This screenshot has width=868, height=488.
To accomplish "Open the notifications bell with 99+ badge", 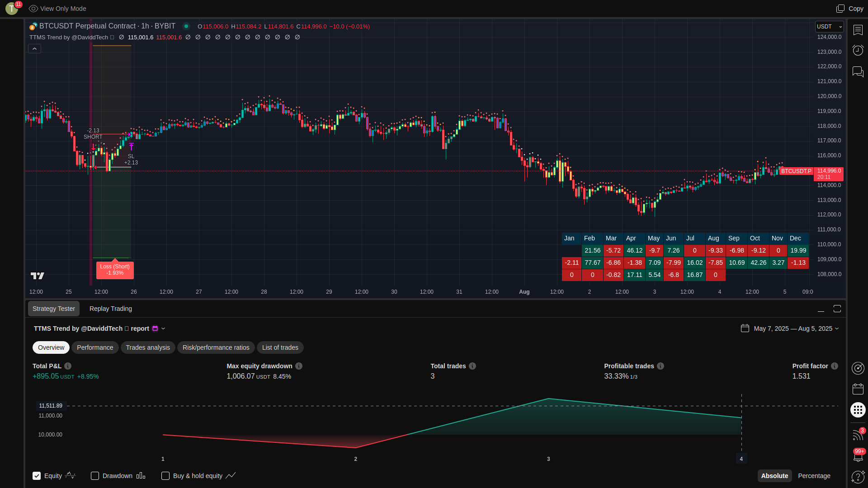I will (858, 455).
